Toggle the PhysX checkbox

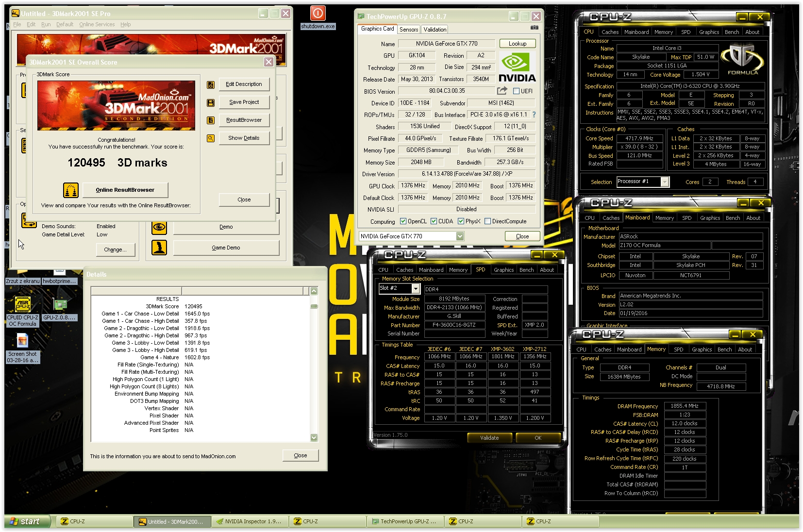click(461, 221)
